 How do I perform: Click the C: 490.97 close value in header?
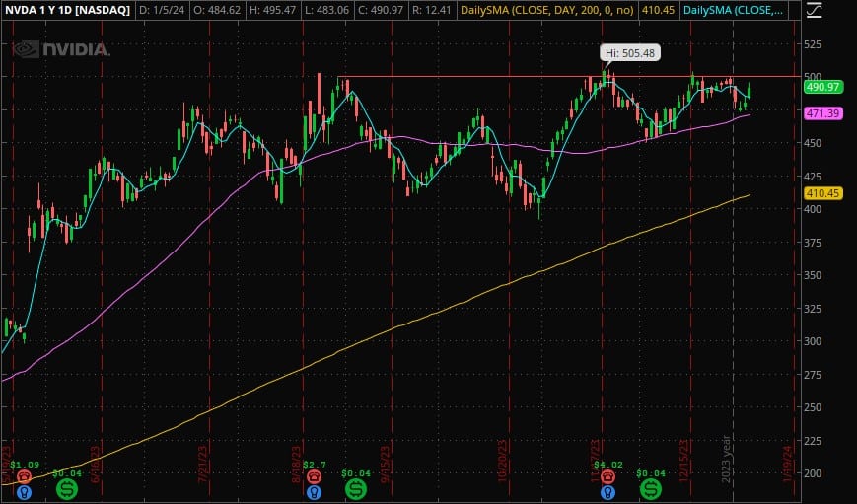[x=380, y=10]
